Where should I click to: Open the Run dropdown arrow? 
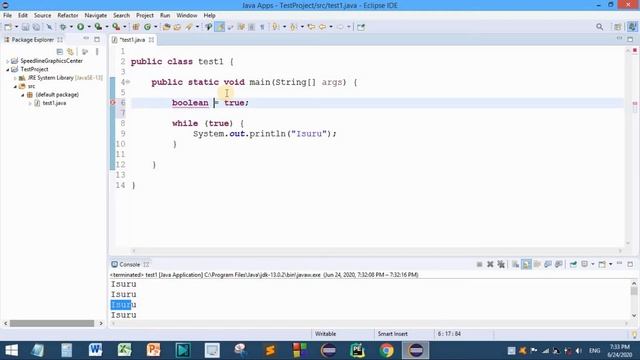click(89, 27)
